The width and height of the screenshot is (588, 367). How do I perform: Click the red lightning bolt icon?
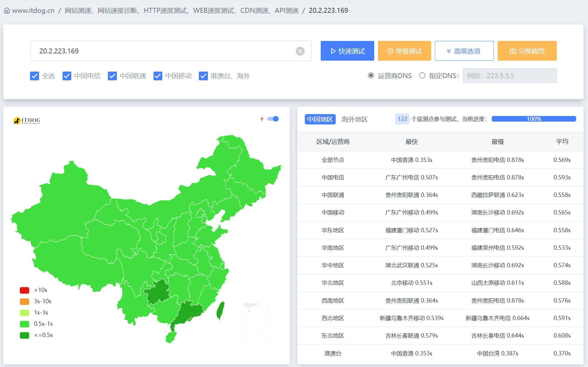(x=262, y=119)
